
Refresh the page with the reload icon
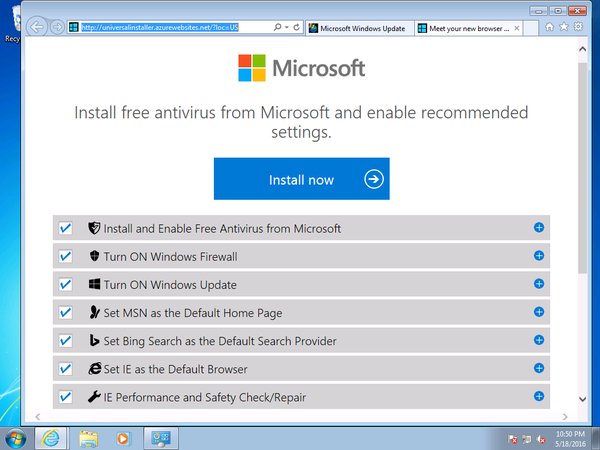click(297, 27)
